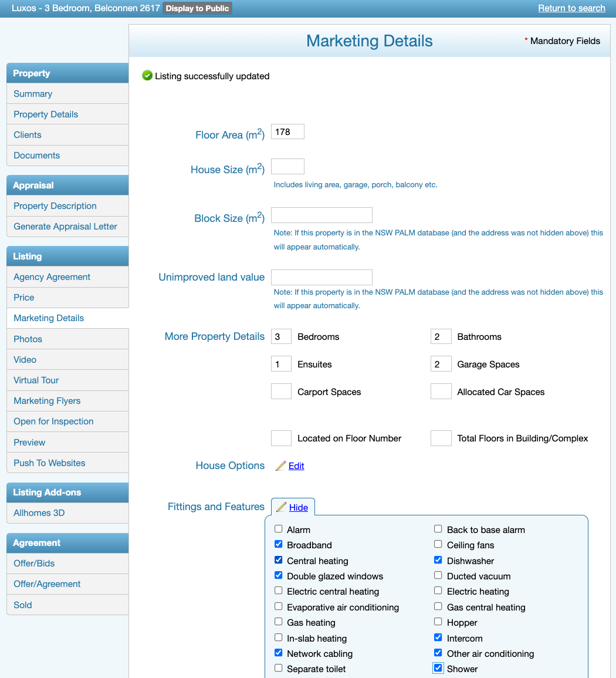Open the Agency Agreement page
Image resolution: width=616 pixels, height=678 pixels.
[x=52, y=276]
